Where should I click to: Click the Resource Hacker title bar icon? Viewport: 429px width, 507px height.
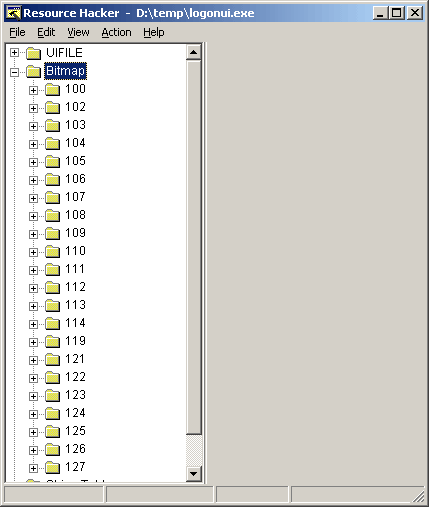14,13
